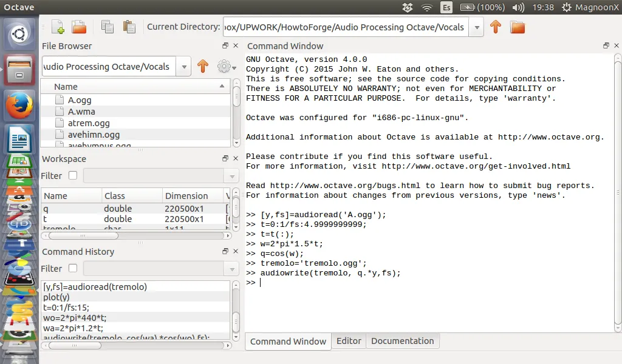Open File Browser gear settings menu

tap(225, 67)
